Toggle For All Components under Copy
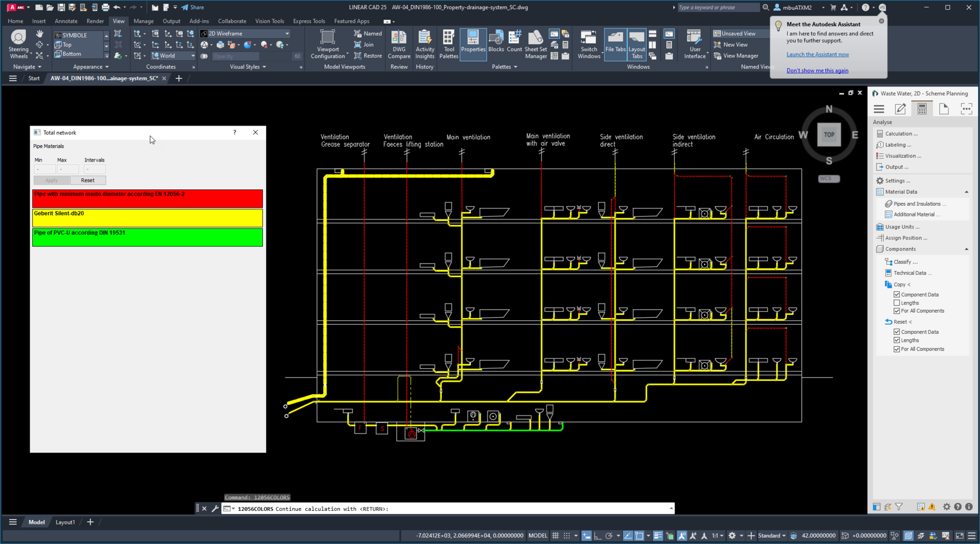Viewport: 980px width, 544px height. point(897,311)
